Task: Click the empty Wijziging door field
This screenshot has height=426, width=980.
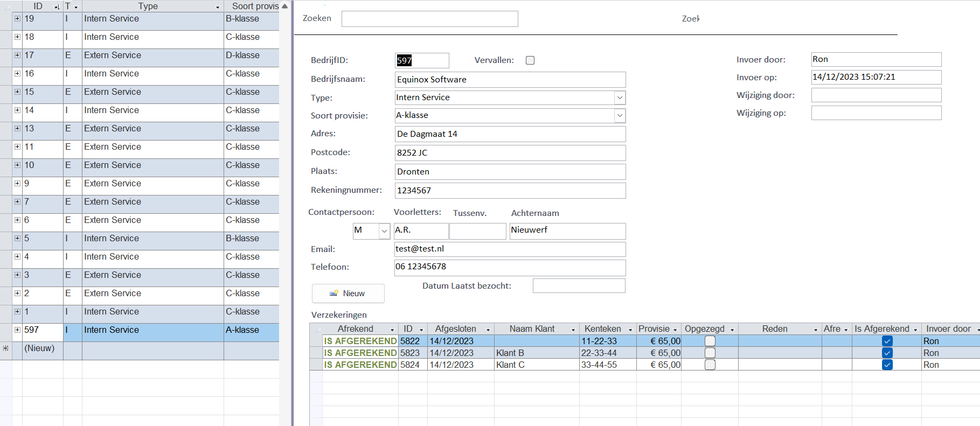Action: (877, 95)
